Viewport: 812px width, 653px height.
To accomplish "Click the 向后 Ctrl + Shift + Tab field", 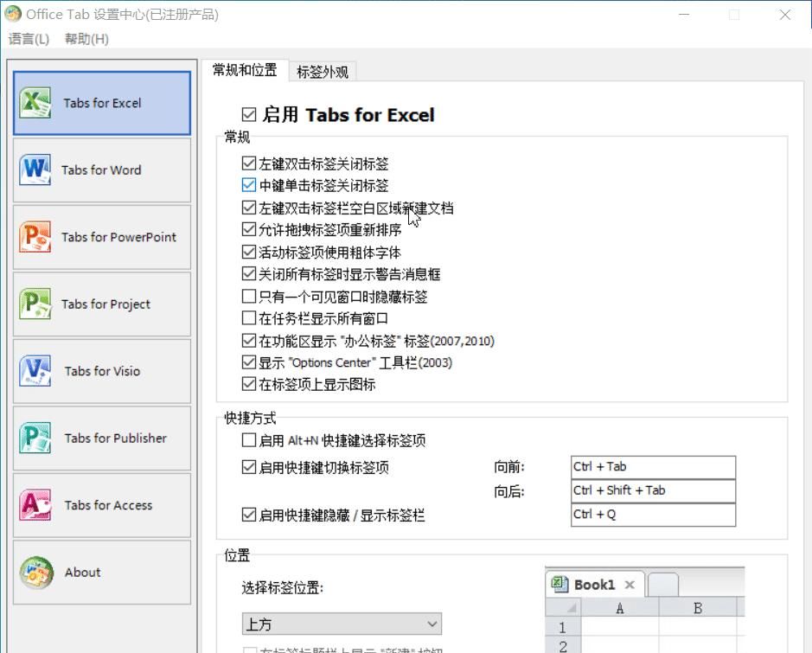I will (x=653, y=491).
